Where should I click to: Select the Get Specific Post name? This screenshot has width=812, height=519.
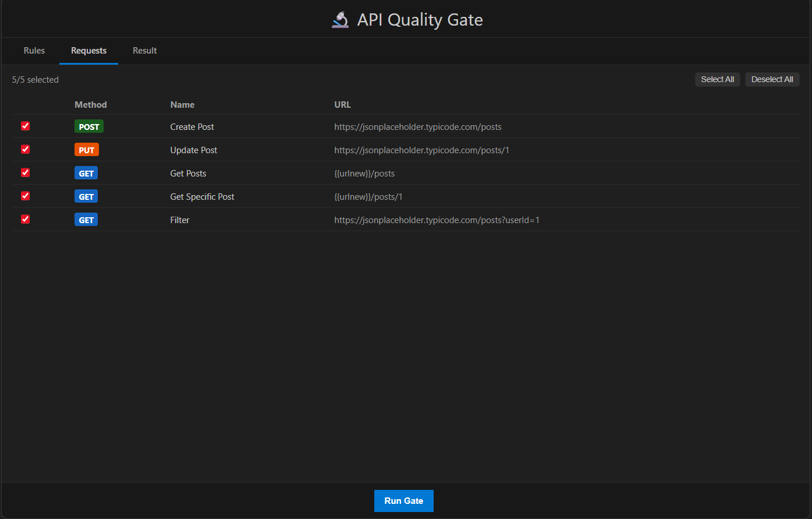pos(202,196)
